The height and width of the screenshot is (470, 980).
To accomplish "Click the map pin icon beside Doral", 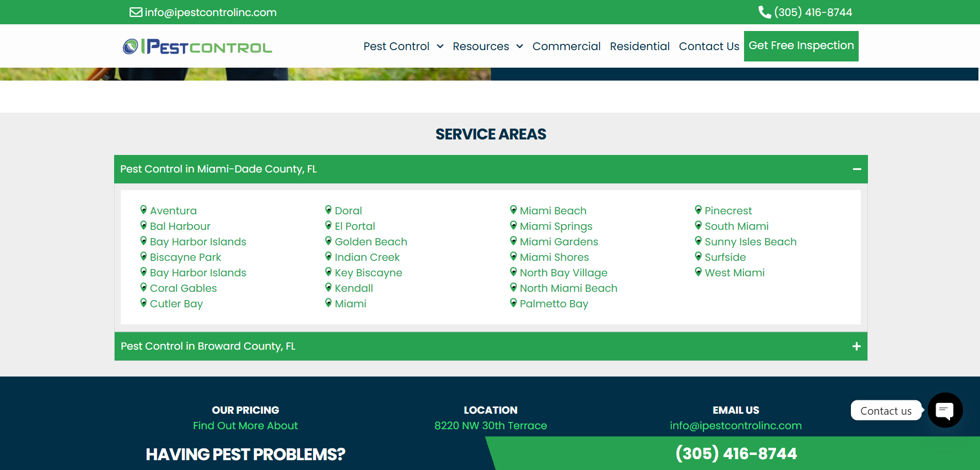I will (x=328, y=210).
